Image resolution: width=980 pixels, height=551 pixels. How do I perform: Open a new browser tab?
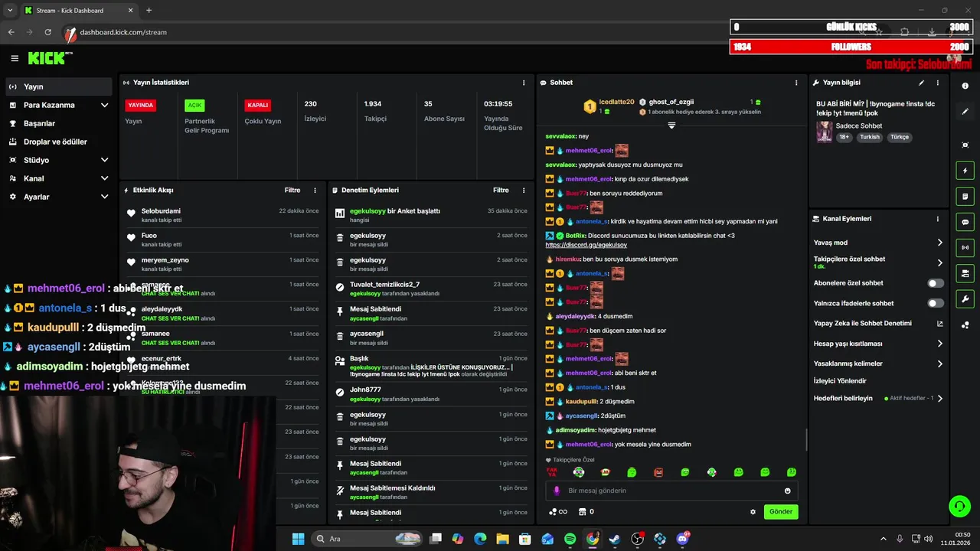click(x=149, y=10)
